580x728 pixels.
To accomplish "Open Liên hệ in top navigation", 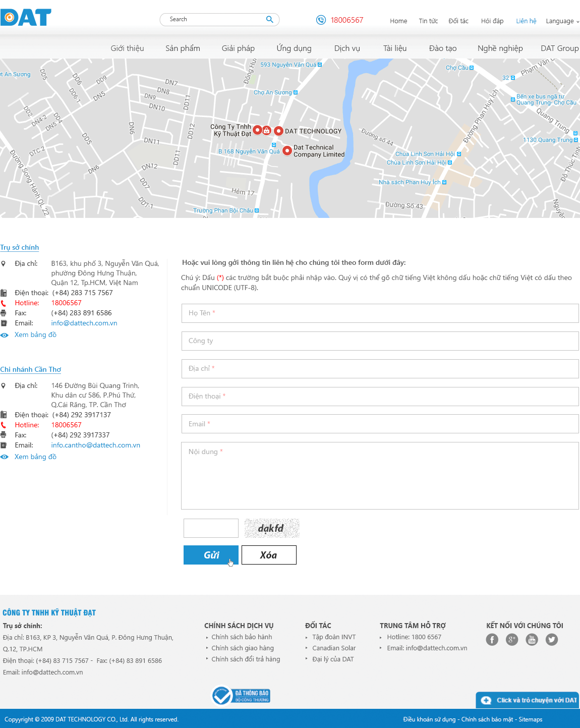I will click(x=526, y=21).
